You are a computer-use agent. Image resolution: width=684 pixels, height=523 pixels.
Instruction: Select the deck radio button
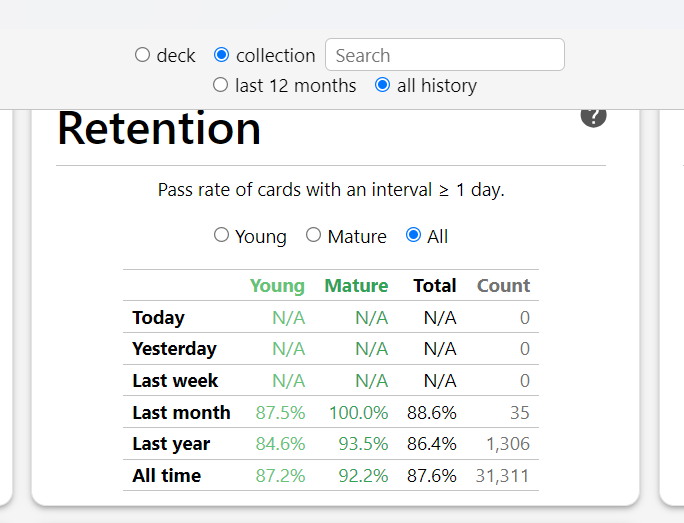pyautogui.click(x=142, y=55)
